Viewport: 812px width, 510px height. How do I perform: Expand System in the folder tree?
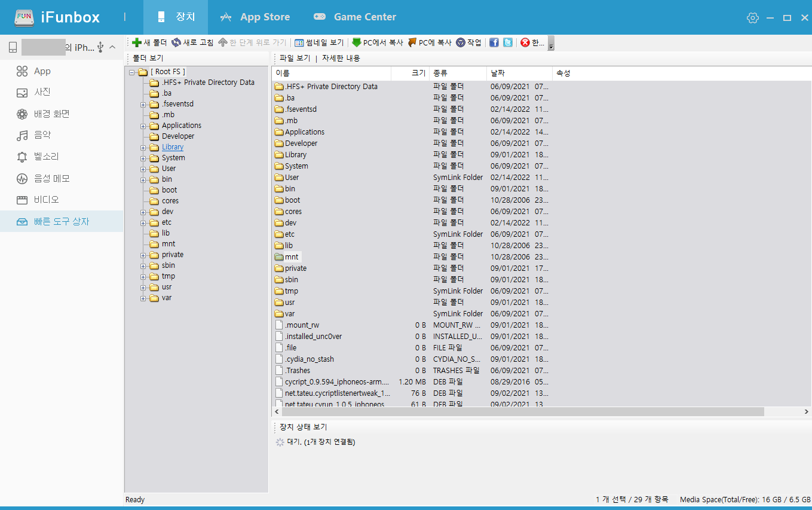pos(143,158)
